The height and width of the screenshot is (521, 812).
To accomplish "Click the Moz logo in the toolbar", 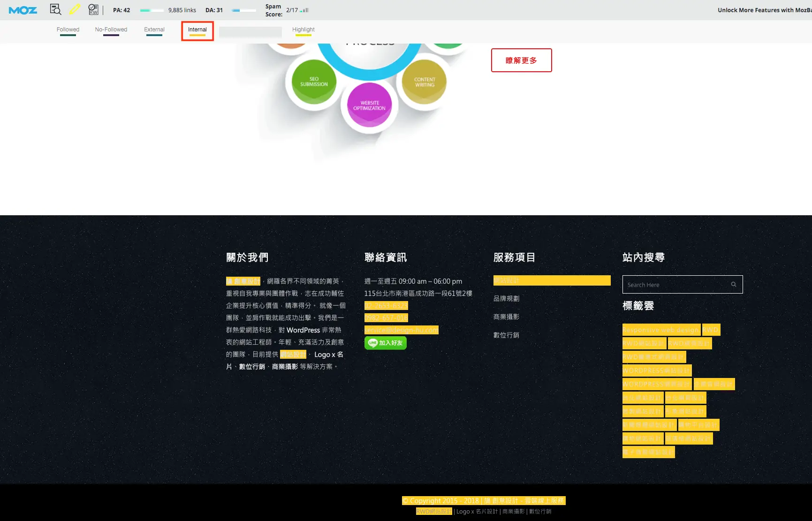I will (x=23, y=10).
